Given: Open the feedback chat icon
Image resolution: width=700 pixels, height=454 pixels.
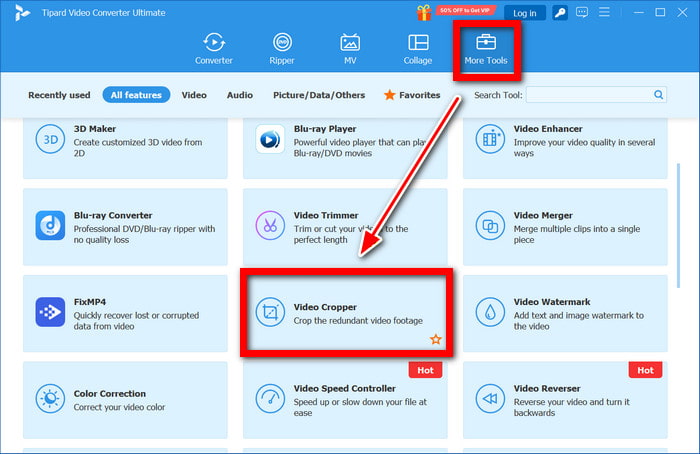Looking at the screenshot, I should pos(582,12).
